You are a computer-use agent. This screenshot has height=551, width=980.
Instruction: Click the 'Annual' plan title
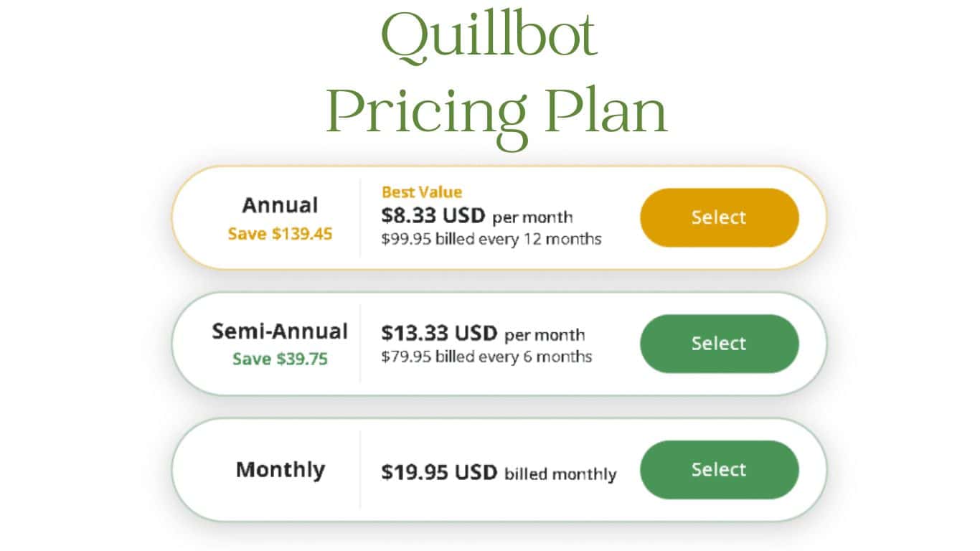coord(281,206)
